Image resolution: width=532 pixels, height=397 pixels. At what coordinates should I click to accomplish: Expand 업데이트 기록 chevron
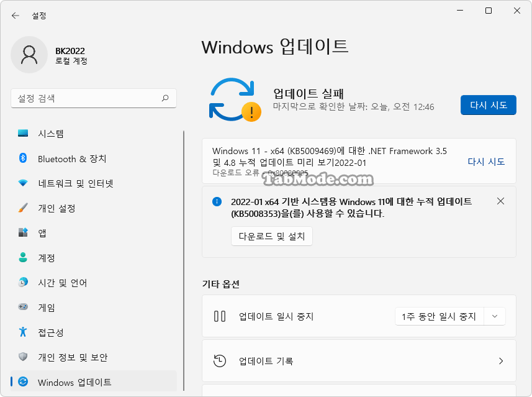coord(501,361)
